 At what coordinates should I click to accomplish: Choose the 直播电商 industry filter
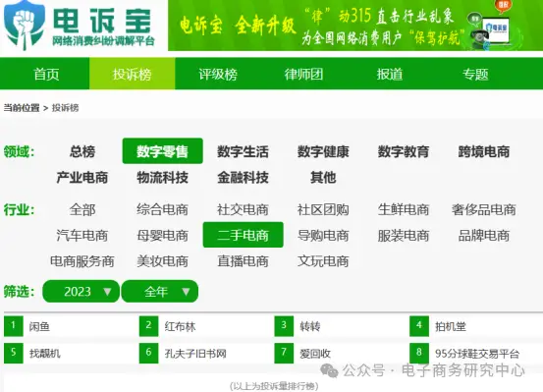(x=243, y=261)
